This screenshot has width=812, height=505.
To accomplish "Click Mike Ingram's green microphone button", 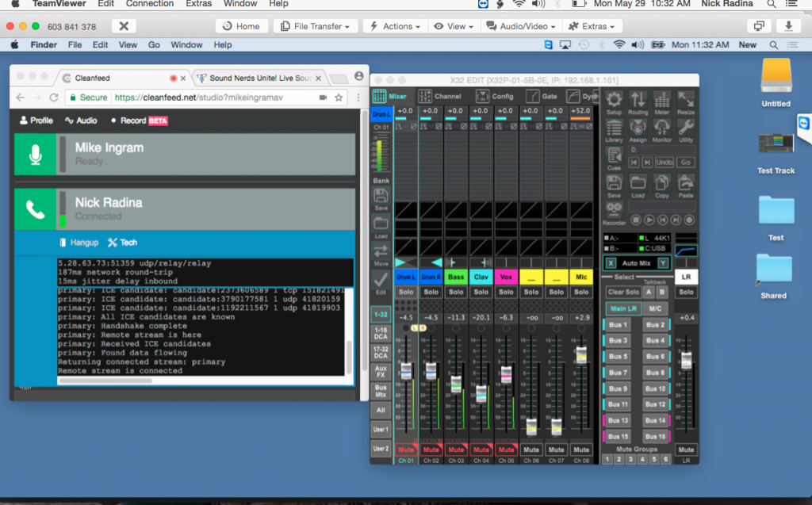I will (35, 155).
